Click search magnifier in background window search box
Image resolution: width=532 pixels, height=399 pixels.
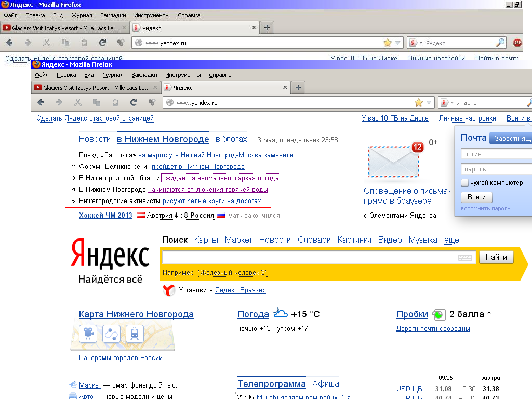tap(500, 43)
